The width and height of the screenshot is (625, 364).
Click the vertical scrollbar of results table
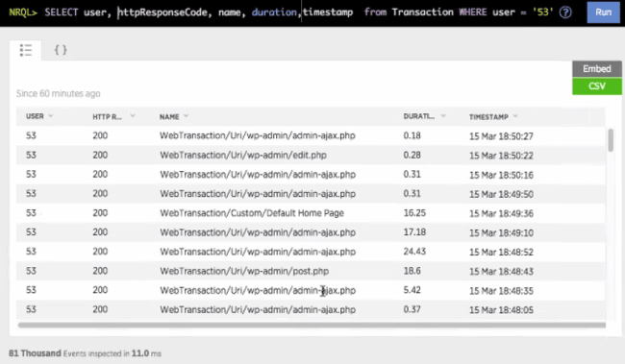pyautogui.click(x=611, y=140)
